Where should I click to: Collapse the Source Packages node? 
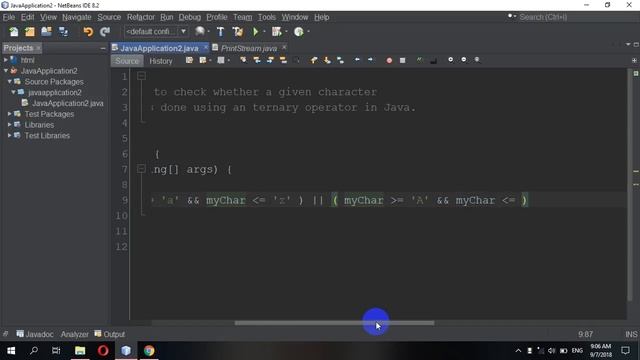pos(9,82)
